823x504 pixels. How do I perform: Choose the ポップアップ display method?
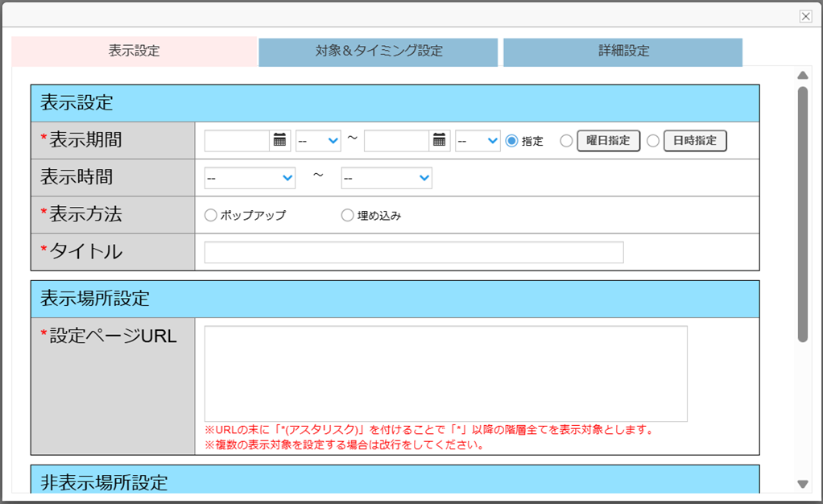pos(211,215)
